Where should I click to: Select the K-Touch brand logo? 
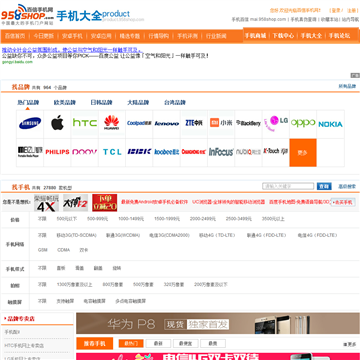[276, 151]
